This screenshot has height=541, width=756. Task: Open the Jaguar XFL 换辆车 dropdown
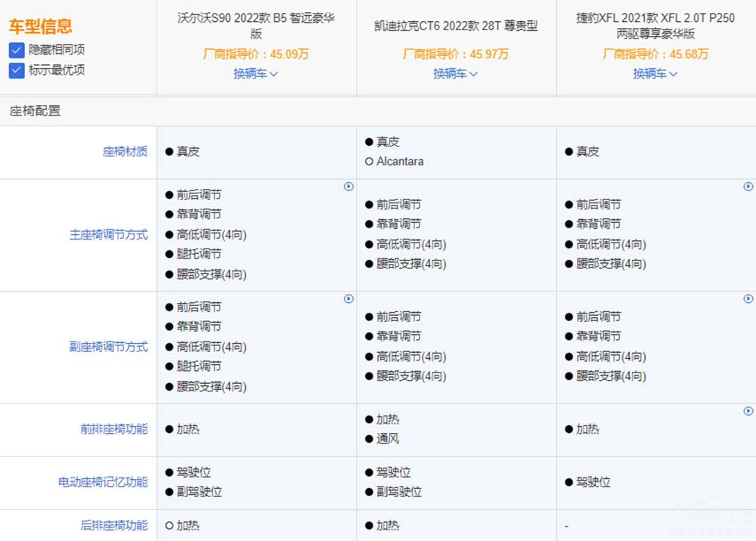655,74
